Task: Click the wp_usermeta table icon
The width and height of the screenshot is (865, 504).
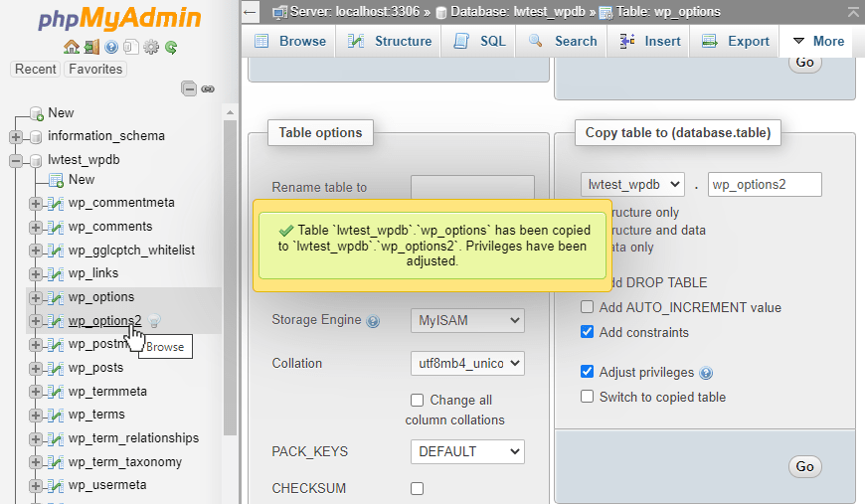Action: pos(55,485)
